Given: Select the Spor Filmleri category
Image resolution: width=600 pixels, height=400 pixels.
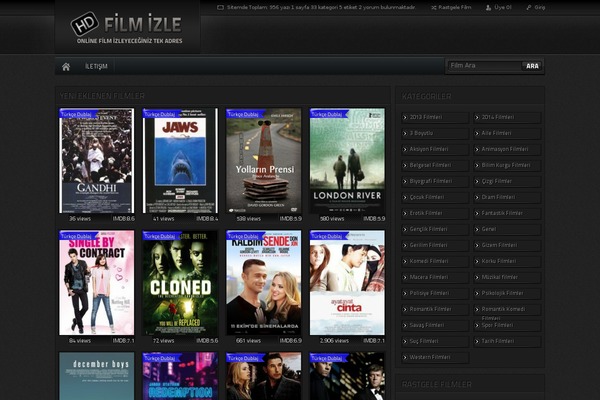Looking at the screenshot, I should 507,325.
